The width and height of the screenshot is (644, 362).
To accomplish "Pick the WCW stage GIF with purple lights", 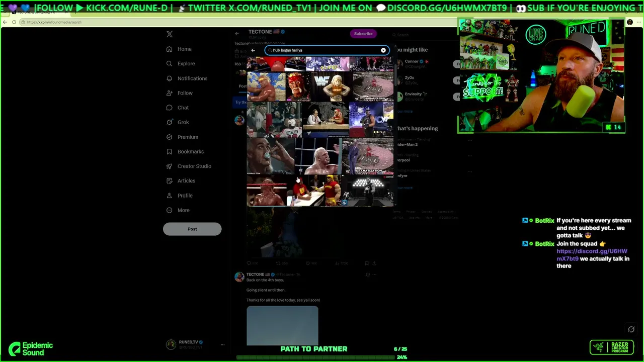I will (371, 120).
